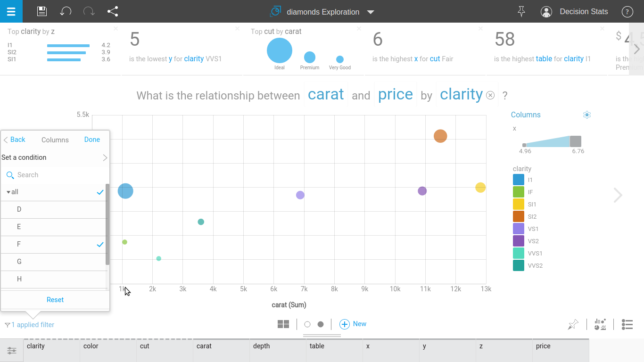Click the pin icon in the top bar
The width and height of the screenshot is (644, 362).
(521, 11)
